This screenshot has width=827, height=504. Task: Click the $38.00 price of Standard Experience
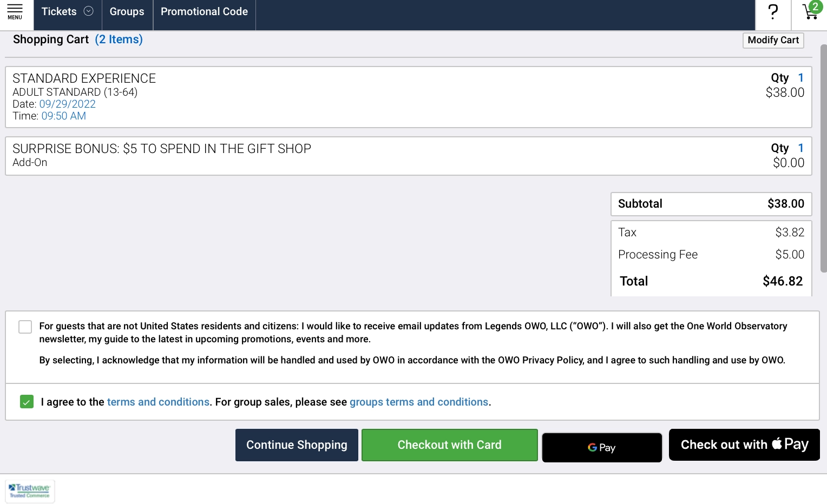point(785,92)
